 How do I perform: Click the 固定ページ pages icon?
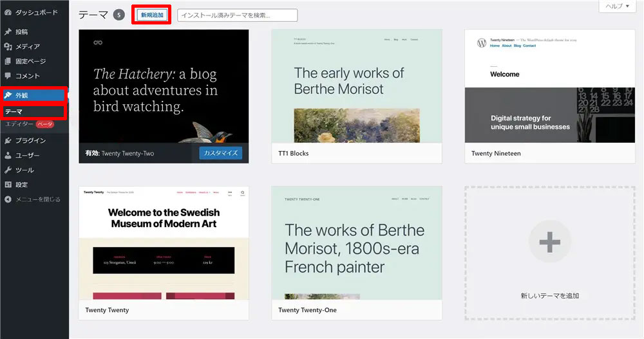[8, 61]
